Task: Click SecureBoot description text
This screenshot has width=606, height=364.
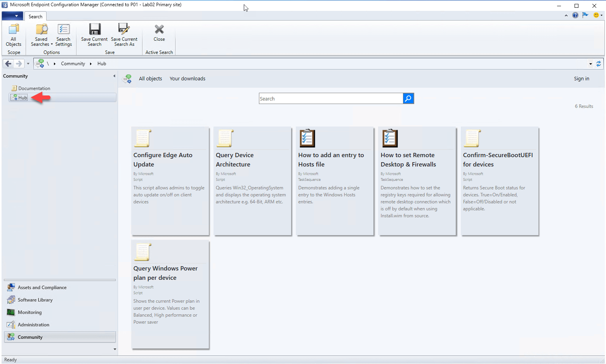Action: pos(494,198)
